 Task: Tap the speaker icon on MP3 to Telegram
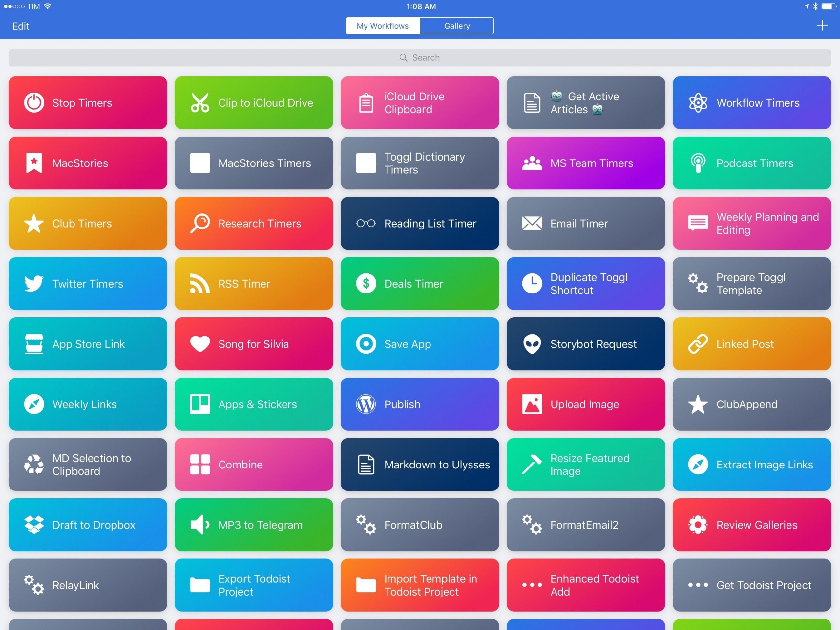coord(200,525)
